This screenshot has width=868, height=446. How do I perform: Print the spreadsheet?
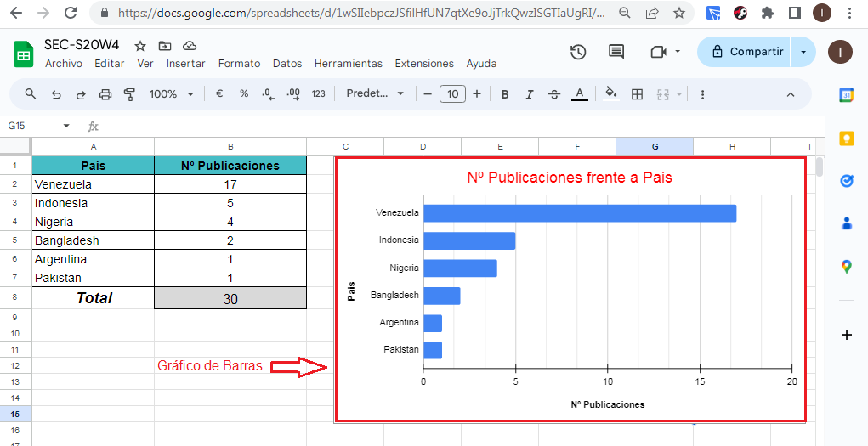pos(105,94)
